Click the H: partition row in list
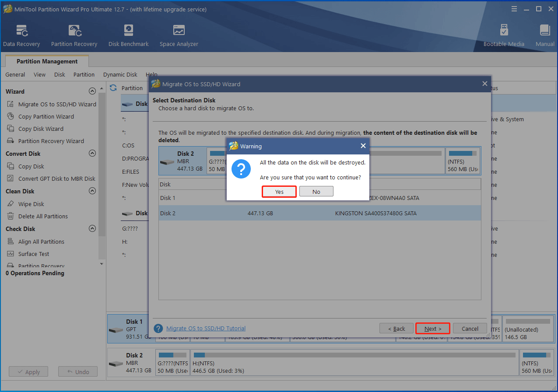This screenshot has height=392, width=558. click(124, 241)
